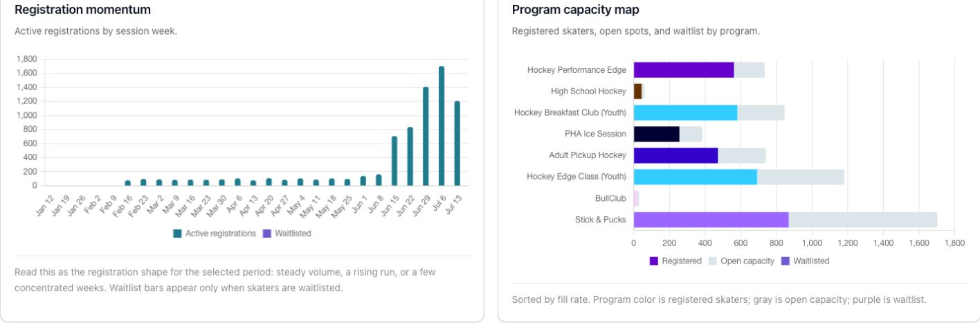Click the Jul 6 registrations bar
Viewport: 980px width, 323px height.
pyautogui.click(x=442, y=126)
